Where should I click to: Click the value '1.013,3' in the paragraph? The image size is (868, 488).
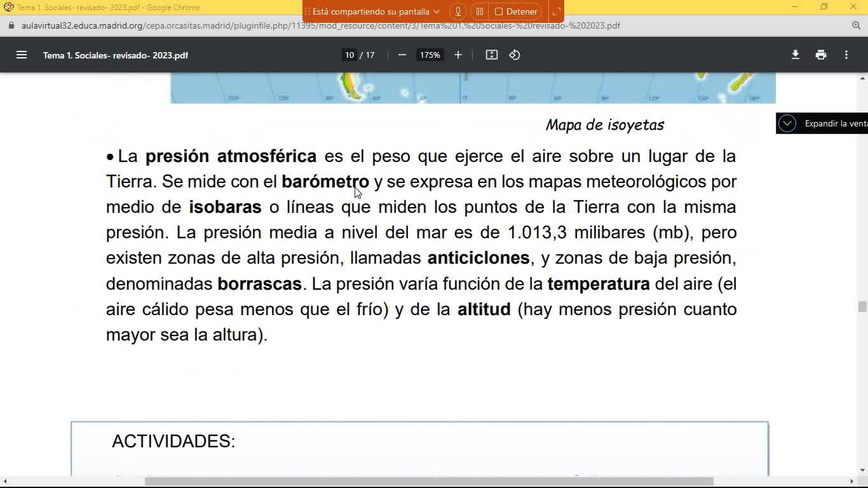(x=537, y=233)
